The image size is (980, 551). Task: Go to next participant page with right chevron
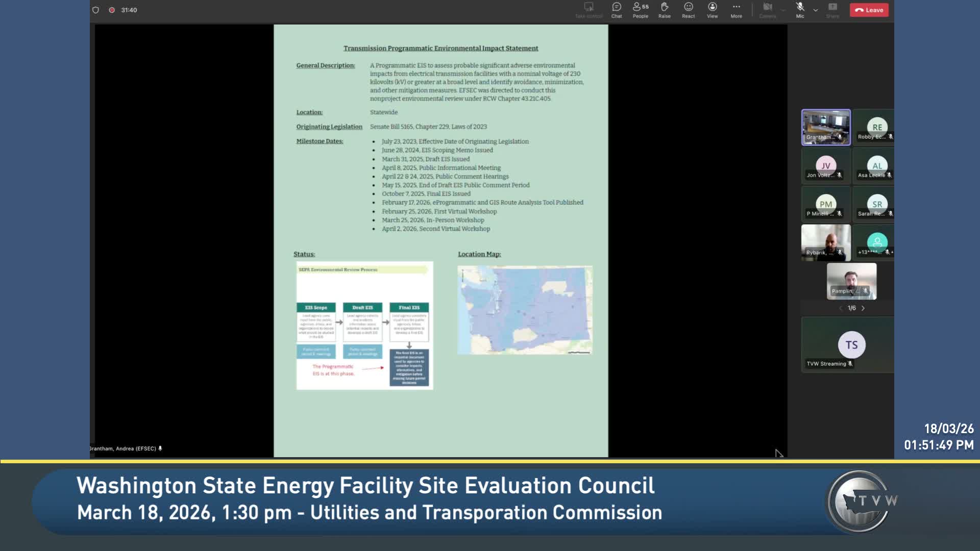click(863, 308)
